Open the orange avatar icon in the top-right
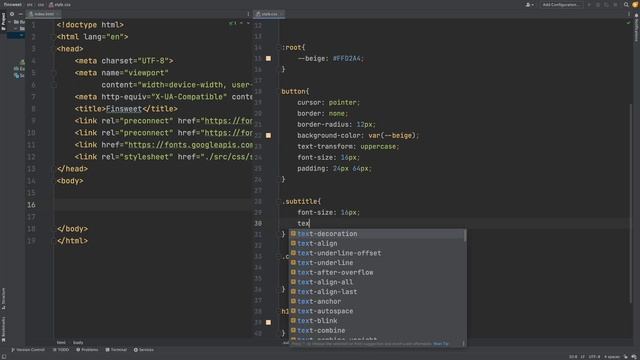 point(635,5)
